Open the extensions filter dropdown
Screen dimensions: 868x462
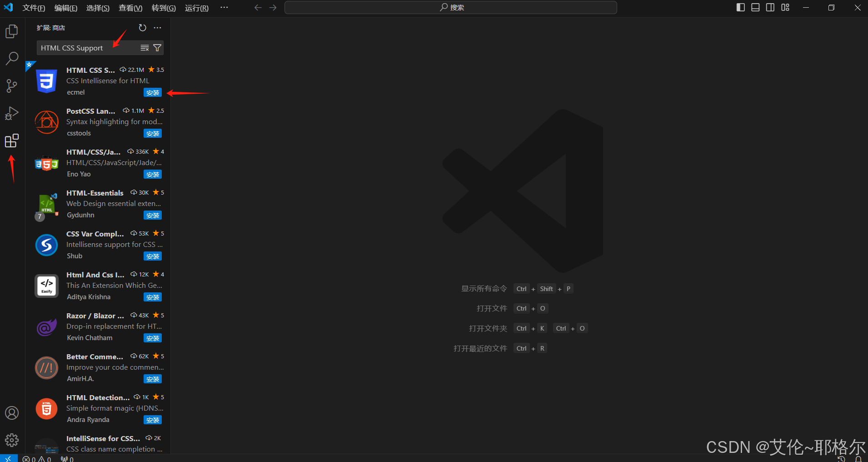(157, 48)
